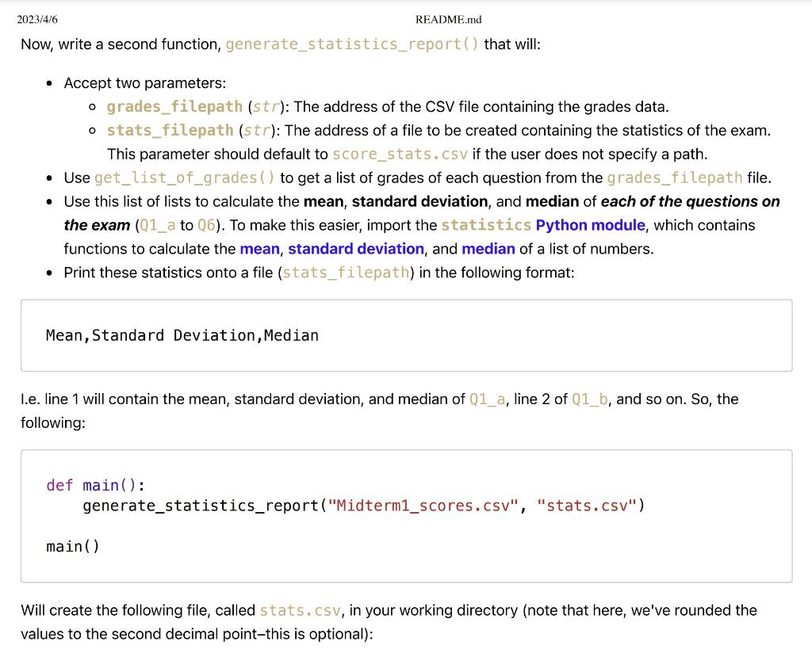812x653 pixels.
Task: Click the Mean,Standard Deviation,Median code block
Action: (182, 335)
